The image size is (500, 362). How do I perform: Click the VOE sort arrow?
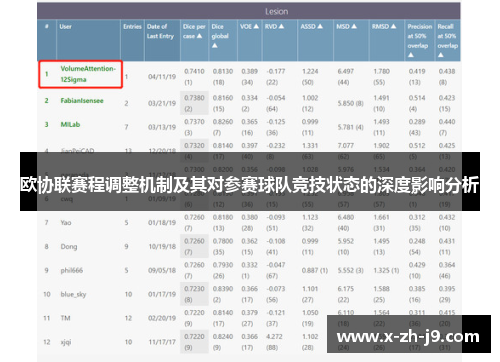[x=256, y=26]
